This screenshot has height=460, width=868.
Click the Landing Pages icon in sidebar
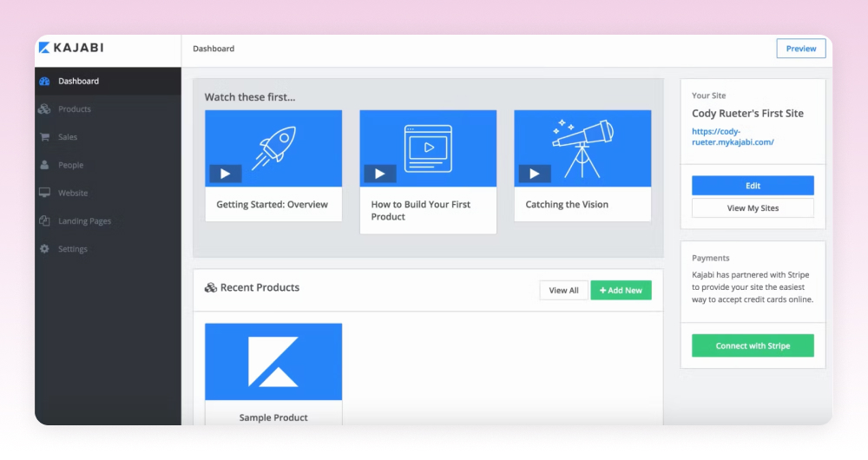(45, 220)
